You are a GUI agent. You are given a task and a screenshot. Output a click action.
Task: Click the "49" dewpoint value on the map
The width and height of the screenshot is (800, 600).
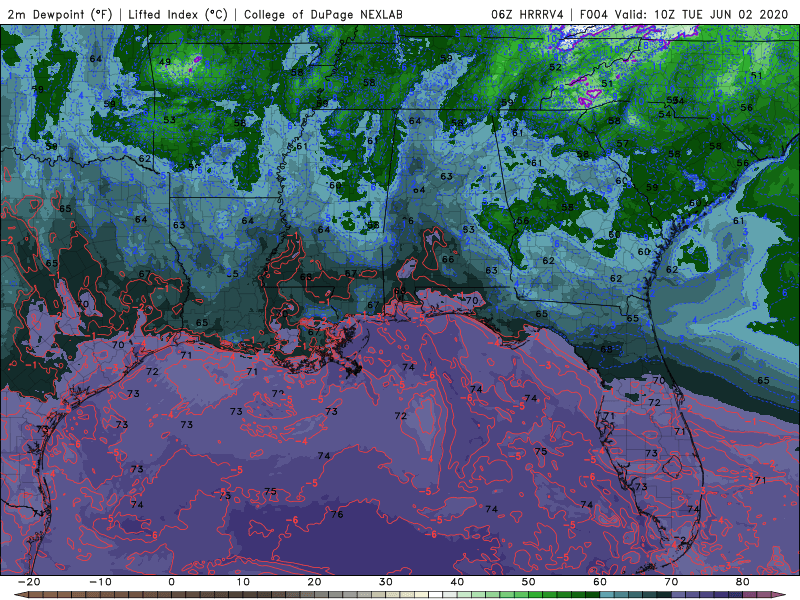[x=165, y=62]
